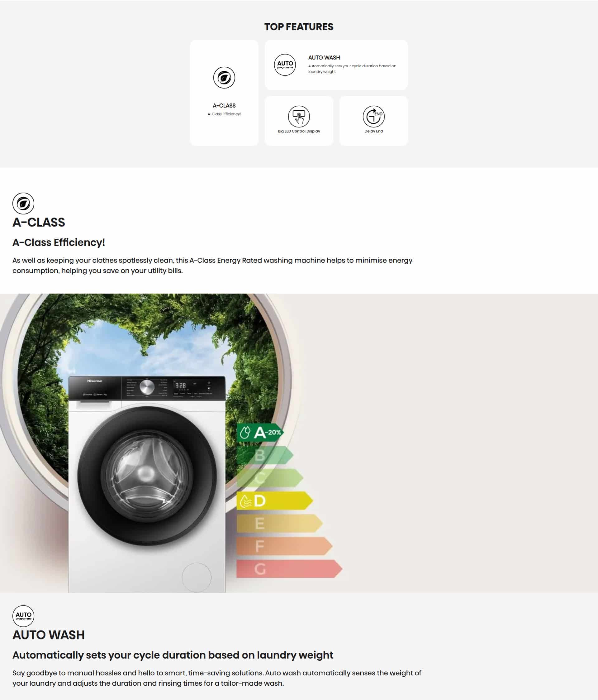598x700 pixels.
Task: Click the red G energy rating arrow
Action: click(x=289, y=569)
